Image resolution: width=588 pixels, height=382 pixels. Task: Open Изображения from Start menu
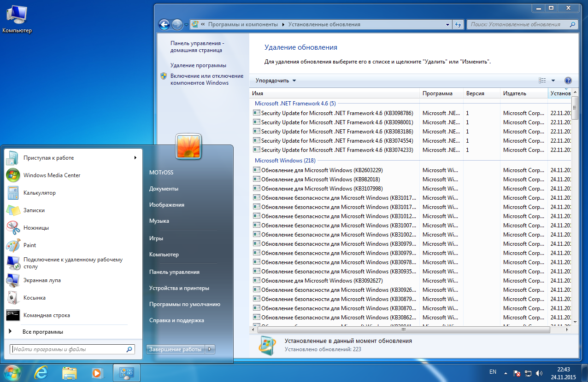point(167,205)
